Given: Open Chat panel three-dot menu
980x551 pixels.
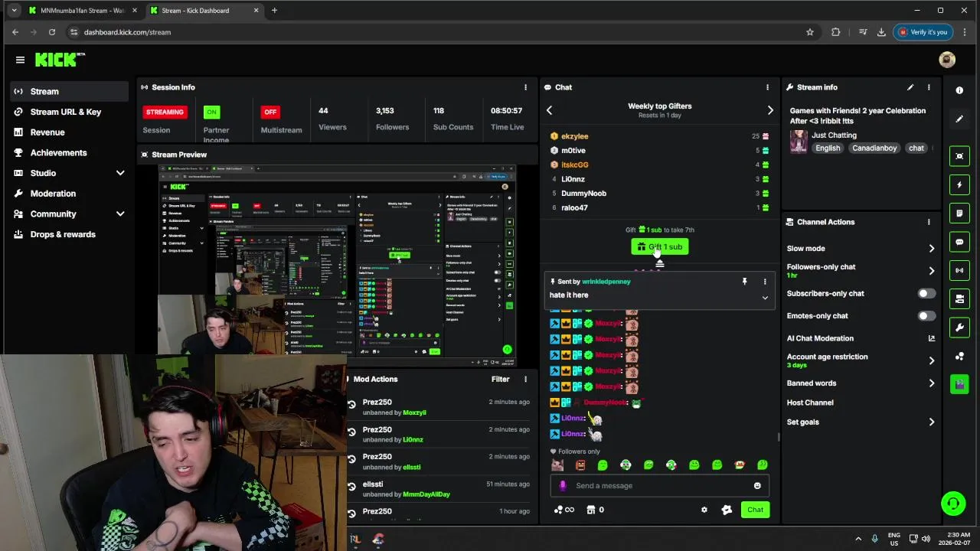Looking at the screenshot, I should point(767,87).
